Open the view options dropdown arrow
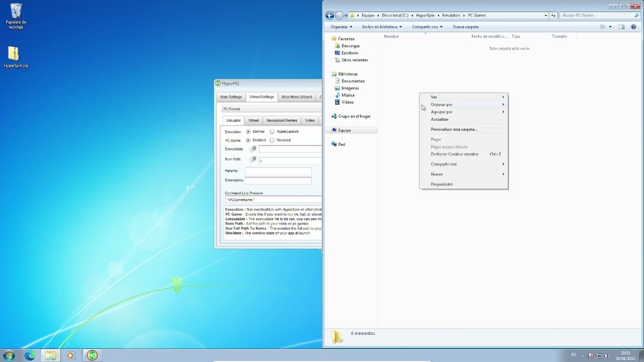644x362 pixels. point(610,27)
